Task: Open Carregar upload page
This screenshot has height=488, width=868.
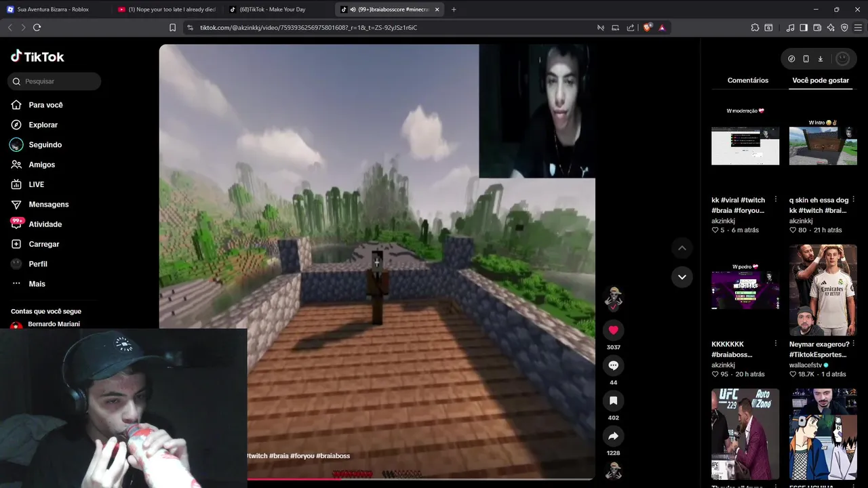Action: (x=43, y=244)
